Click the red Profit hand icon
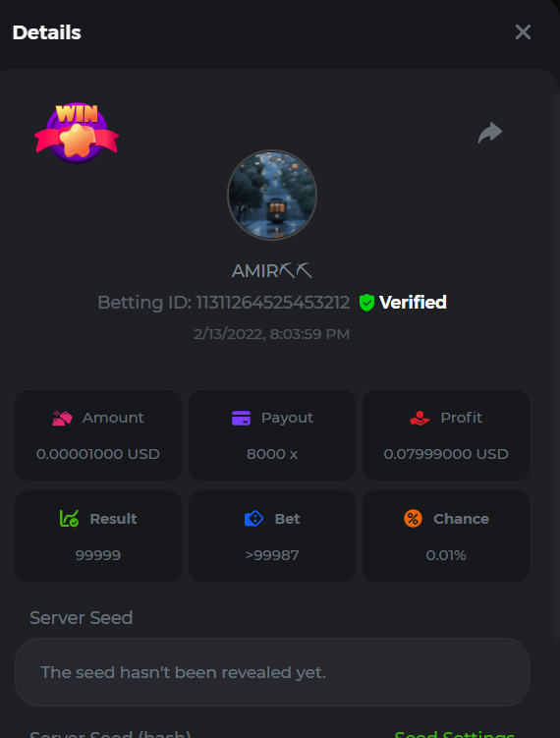560x738 pixels. pyautogui.click(x=420, y=418)
